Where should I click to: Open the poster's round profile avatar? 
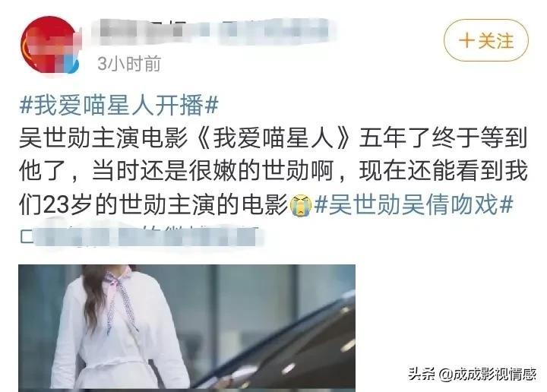50,45
